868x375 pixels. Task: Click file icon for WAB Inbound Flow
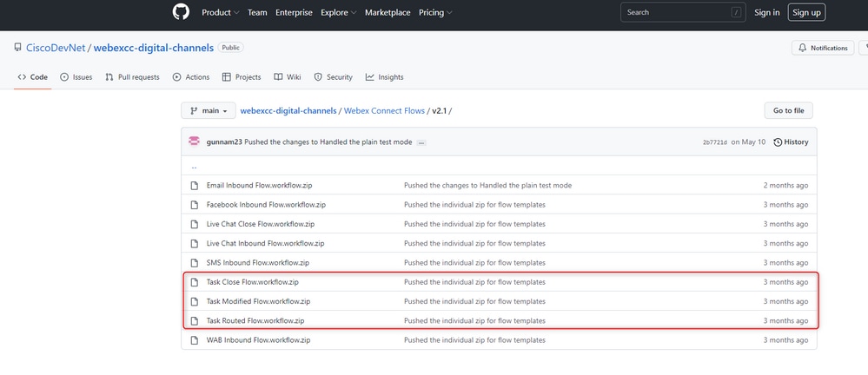[195, 340]
